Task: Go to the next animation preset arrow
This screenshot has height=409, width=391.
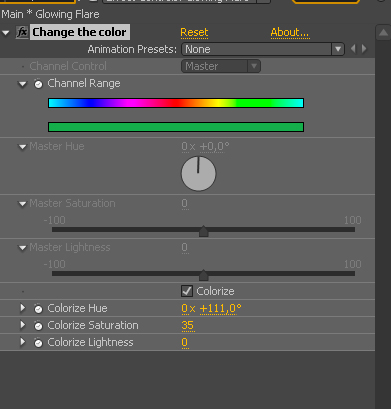Action: [x=364, y=49]
